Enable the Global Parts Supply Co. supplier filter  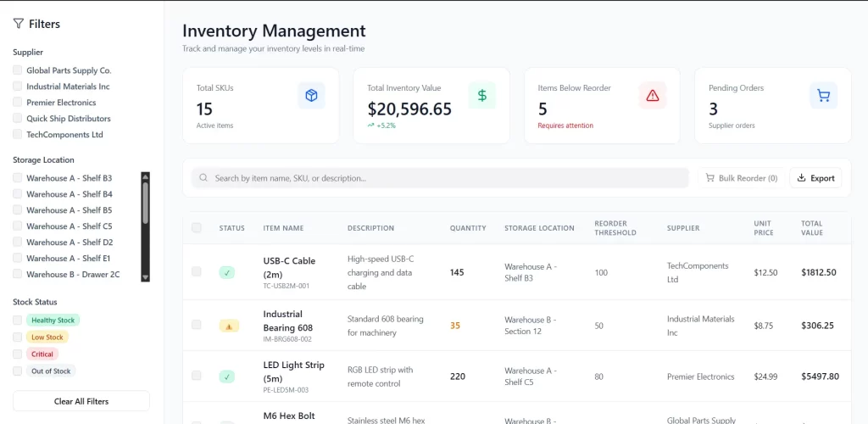tap(18, 70)
